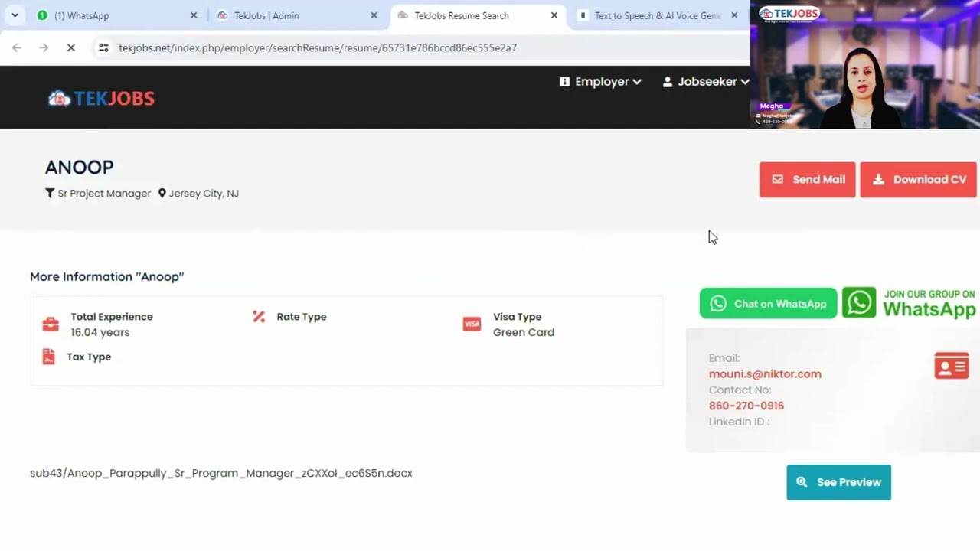980x551 pixels.
Task: Join the WhatsApp group banner
Action: 910,303
